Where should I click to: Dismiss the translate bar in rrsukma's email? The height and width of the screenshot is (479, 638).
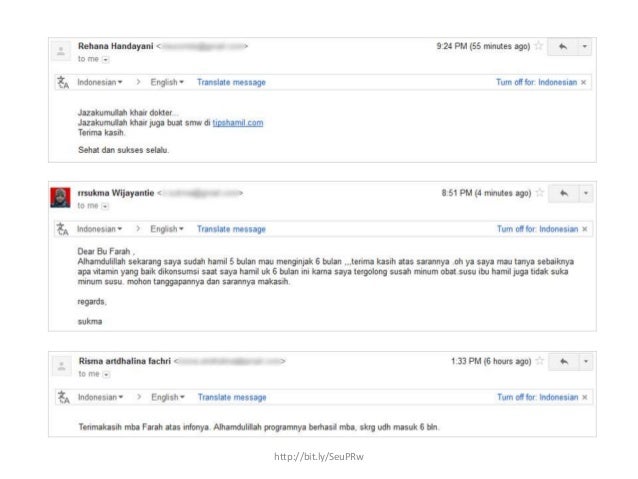[x=584, y=229]
